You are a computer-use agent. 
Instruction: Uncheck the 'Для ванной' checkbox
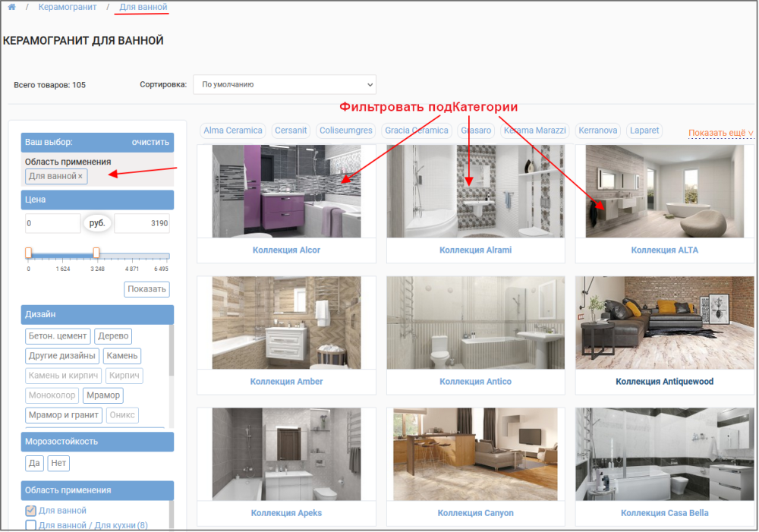pos(31,511)
